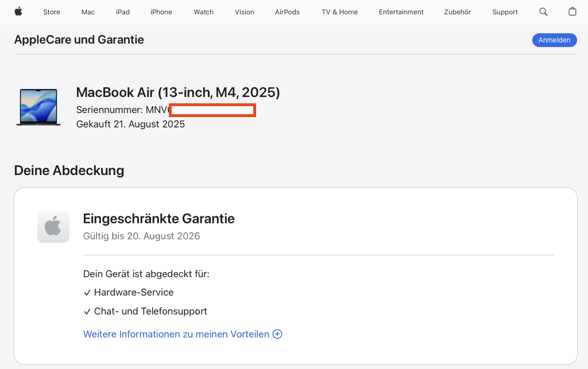Open the AirPods navigation item
The height and width of the screenshot is (369, 588).
coord(287,12)
